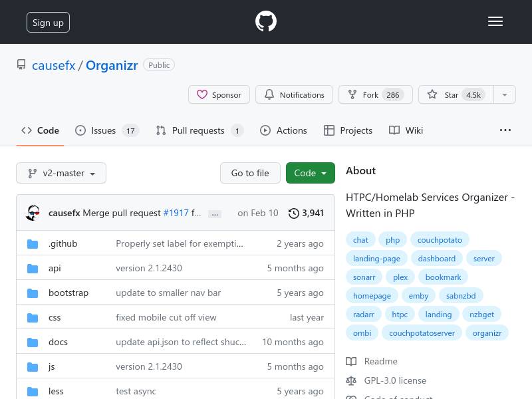Open pull request #1917 link
532x399 pixels.
pyautogui.click(x=176, y=213)
